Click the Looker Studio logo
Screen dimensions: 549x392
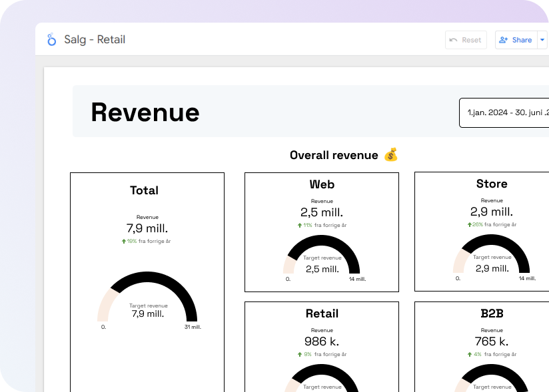pos(51,39)
